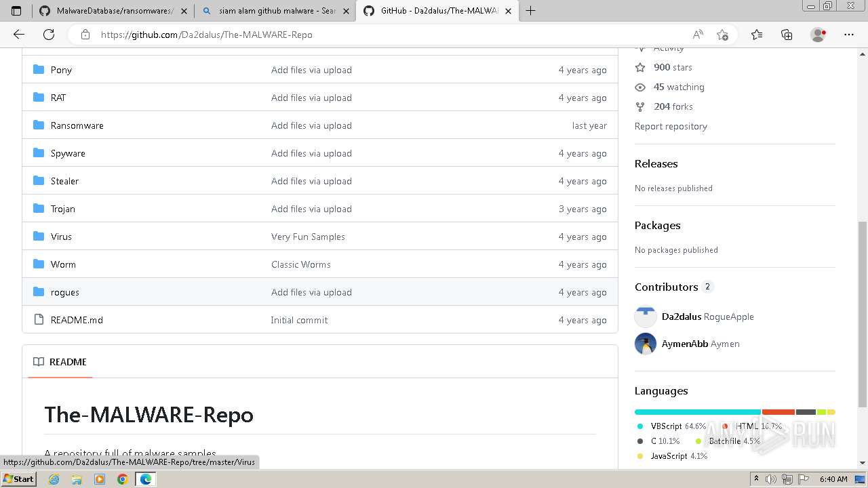This screenshot has height=488, width=868.
Task: Open the Trojan folder link
Action: click(x=63, y=209)
